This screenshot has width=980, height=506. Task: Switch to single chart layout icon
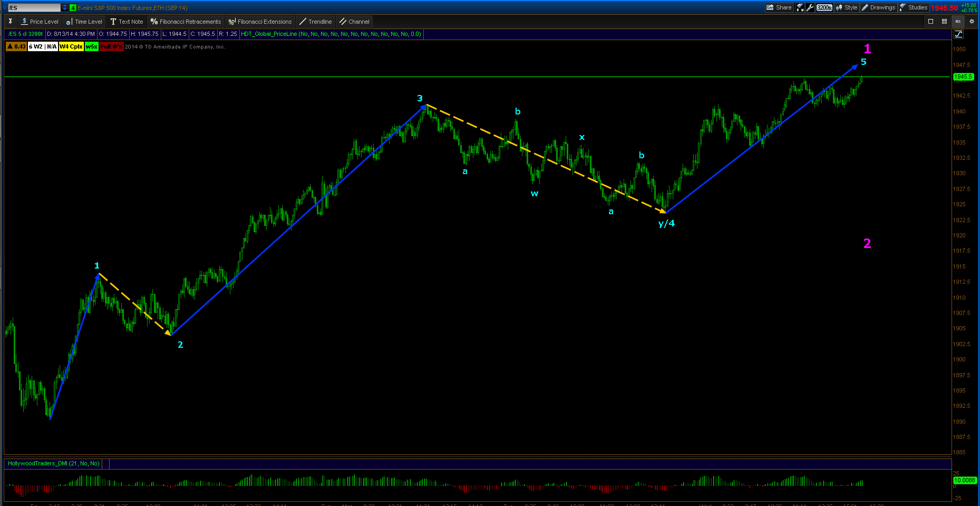(930, 22)
